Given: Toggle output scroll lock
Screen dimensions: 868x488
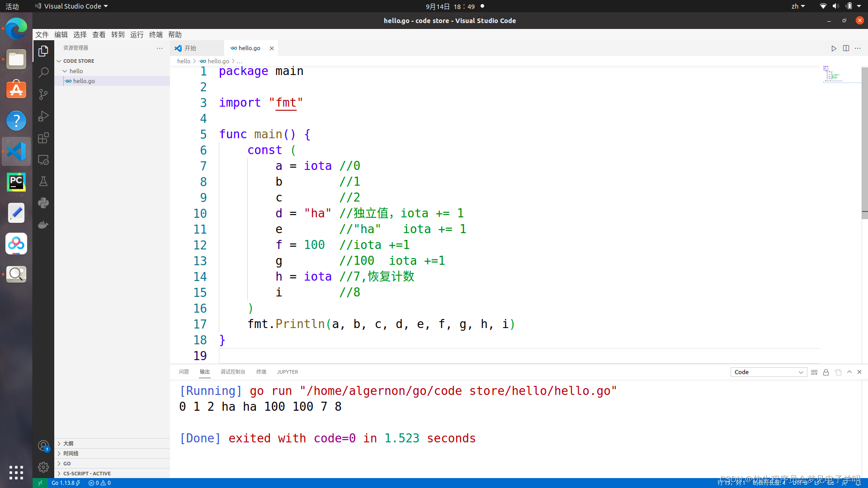Looking at the screenshot, I should coord(826,372).
